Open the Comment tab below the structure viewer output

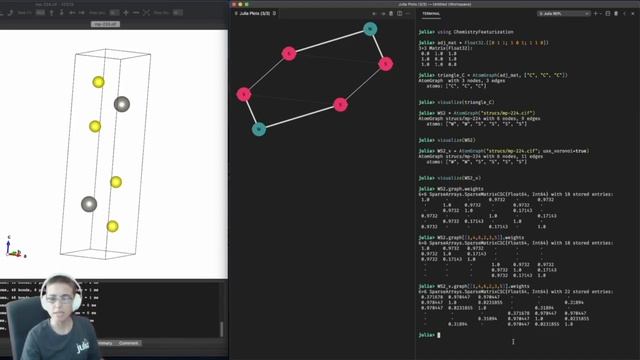pyautogui.click(x=128, y=343)
